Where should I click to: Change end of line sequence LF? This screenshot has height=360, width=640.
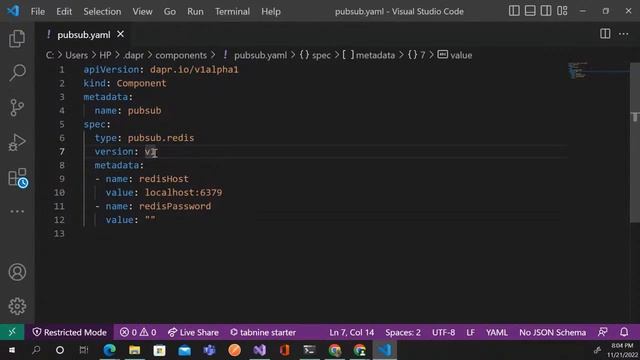pos(470,332)
